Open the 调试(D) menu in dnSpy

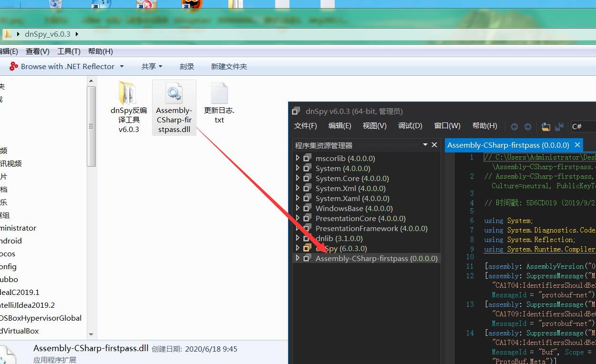[410, 126]
